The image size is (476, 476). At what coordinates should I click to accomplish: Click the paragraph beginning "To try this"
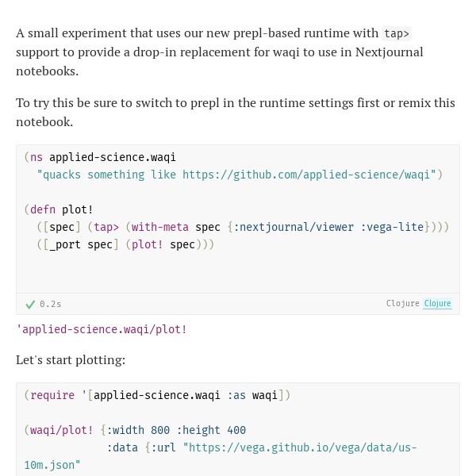236,113
